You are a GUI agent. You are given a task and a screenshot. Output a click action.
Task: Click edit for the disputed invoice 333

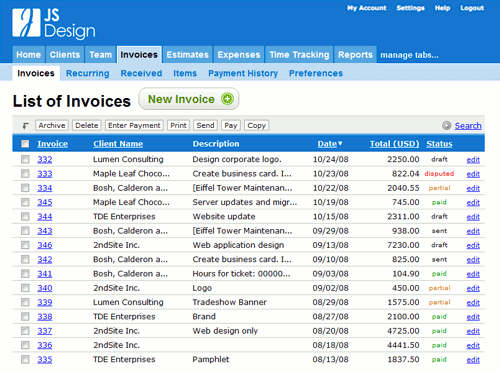tap(473, 174)
